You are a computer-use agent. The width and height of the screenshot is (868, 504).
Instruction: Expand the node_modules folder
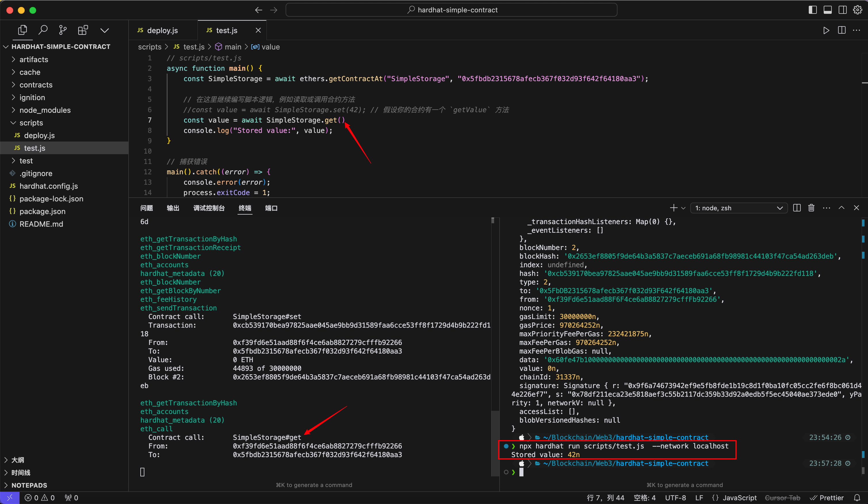45,110
